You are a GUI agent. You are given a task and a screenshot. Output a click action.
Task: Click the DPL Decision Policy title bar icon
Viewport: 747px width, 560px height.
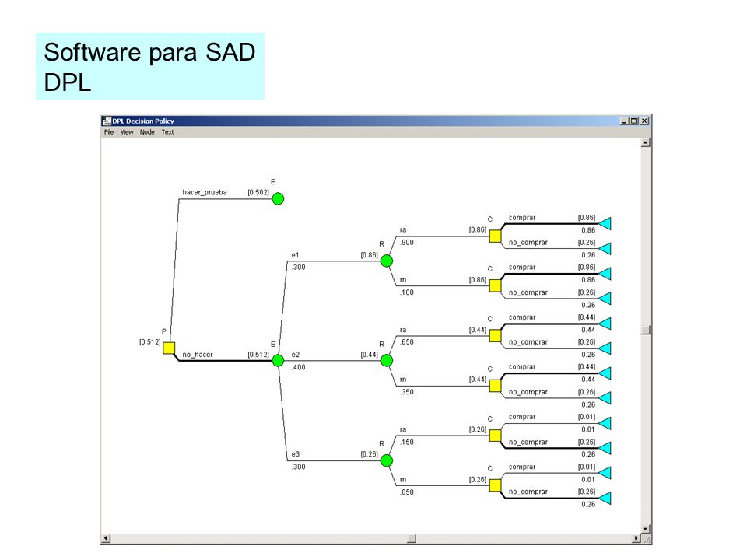point(107,121)
